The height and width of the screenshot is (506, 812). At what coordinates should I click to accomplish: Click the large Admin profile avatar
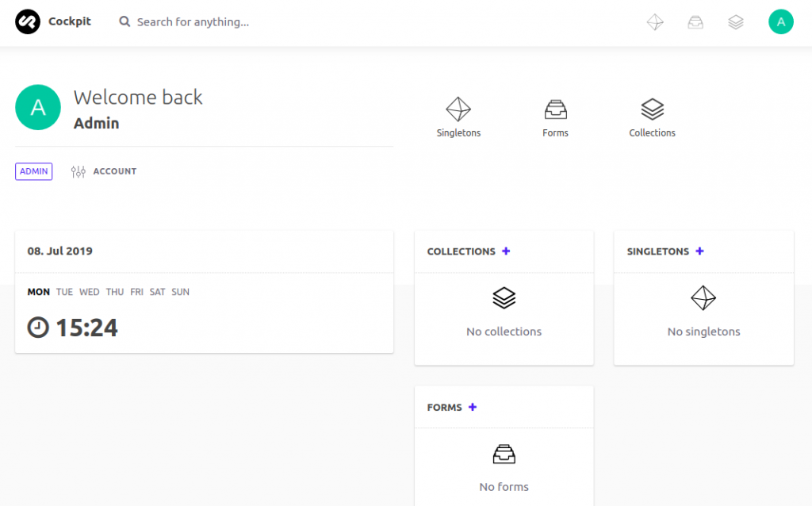coord(38,108)
